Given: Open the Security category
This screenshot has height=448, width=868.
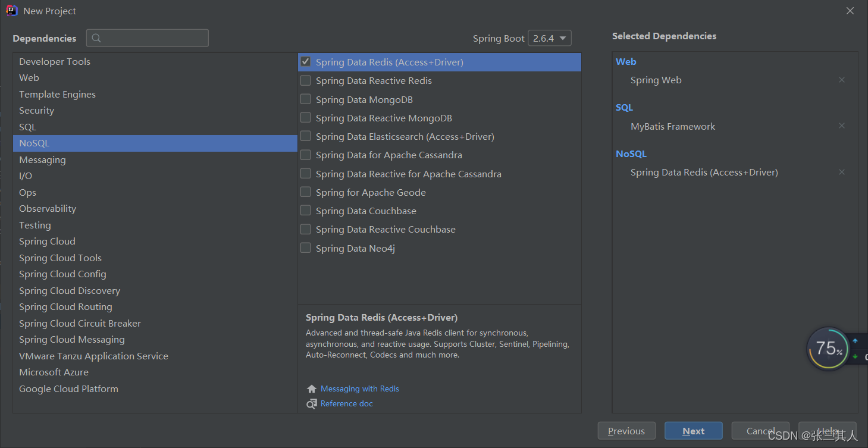Looking at the screenshot, I should 155,111.
